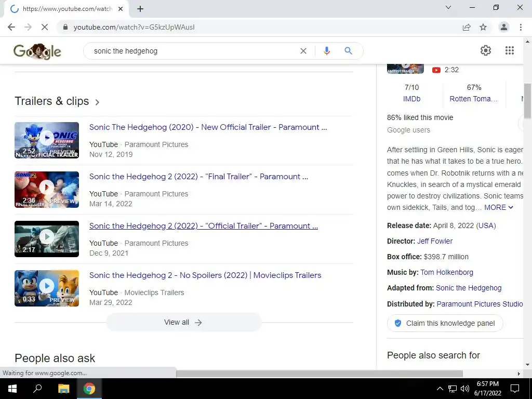This screenshot has width=532, height=399.
Task: Open Chrome's three-dot menu
Action: point(521,27)
